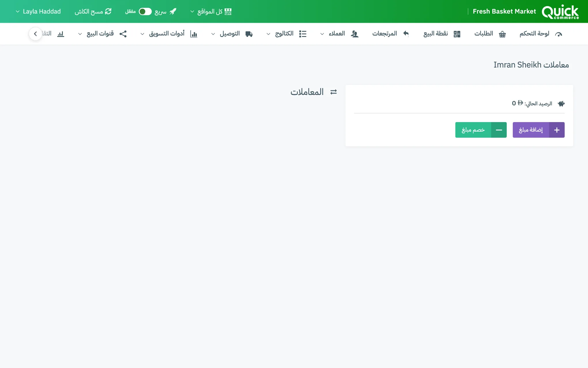Click خصم مبلغ deduct amount button
Screen dimensions: 588x368
click(481, 130)
